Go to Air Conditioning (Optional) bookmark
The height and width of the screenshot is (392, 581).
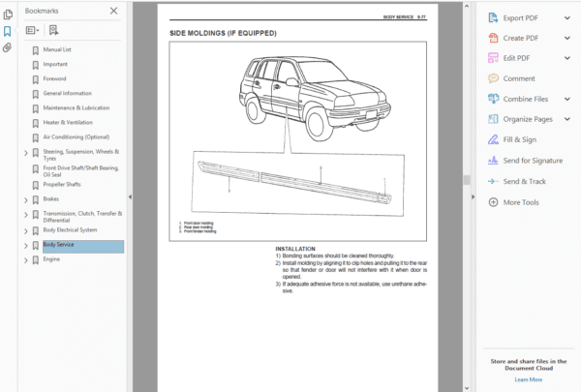[x=76, y=137]
